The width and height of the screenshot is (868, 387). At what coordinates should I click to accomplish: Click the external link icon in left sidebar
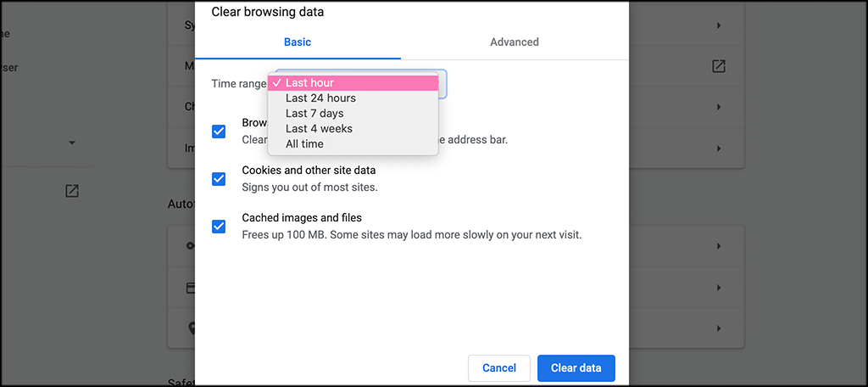pyautogui.click(x=72, y=191)
